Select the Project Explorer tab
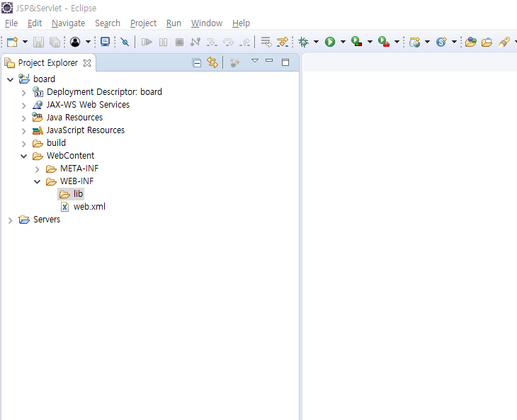 48,62
